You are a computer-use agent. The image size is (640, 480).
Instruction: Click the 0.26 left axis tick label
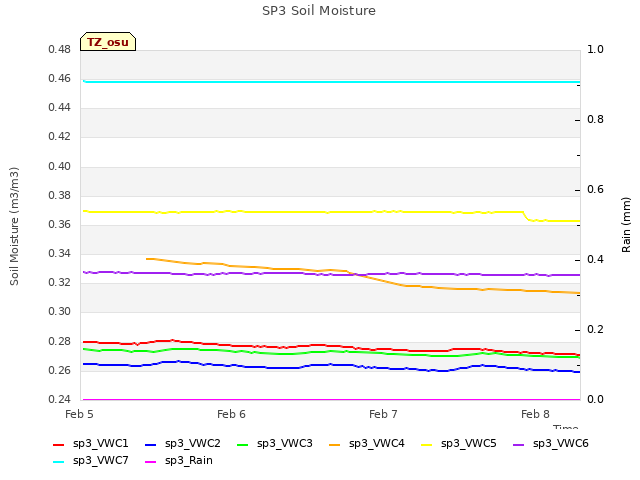(60, 370)
